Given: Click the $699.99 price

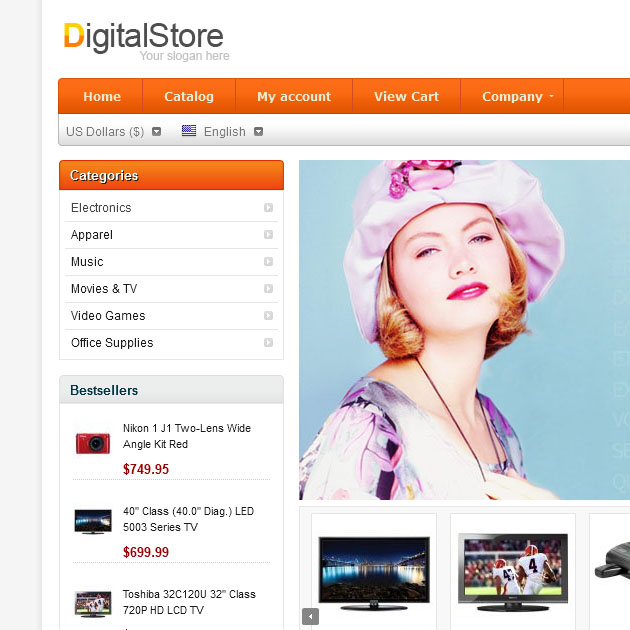Looking at the screenshot, I should [146, 552].
